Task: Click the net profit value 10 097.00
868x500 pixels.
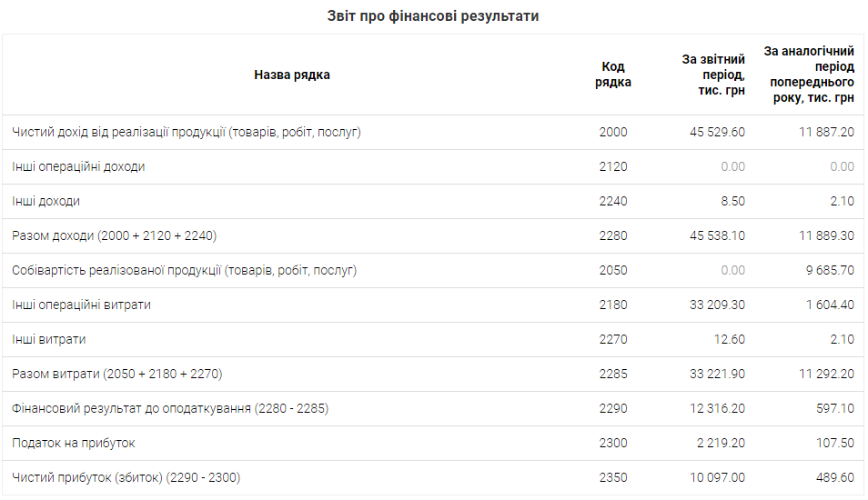Action: (x=719, y=477)
